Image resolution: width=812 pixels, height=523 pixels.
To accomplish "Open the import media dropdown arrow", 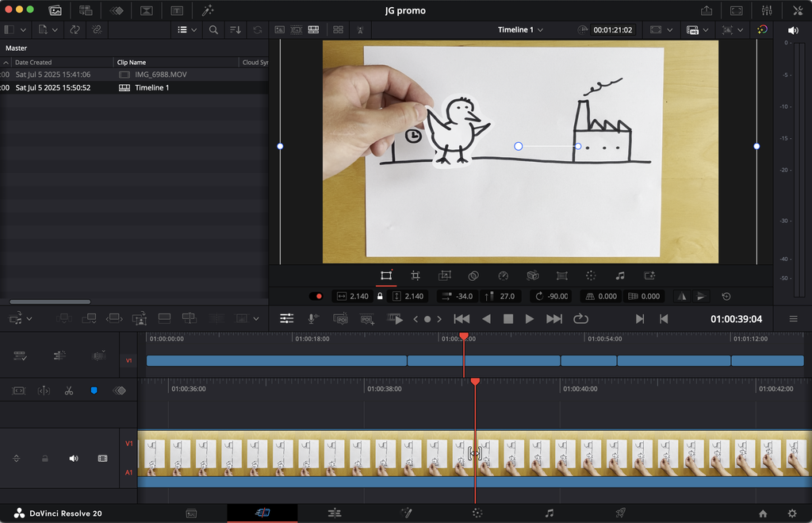I will (55, 30).
